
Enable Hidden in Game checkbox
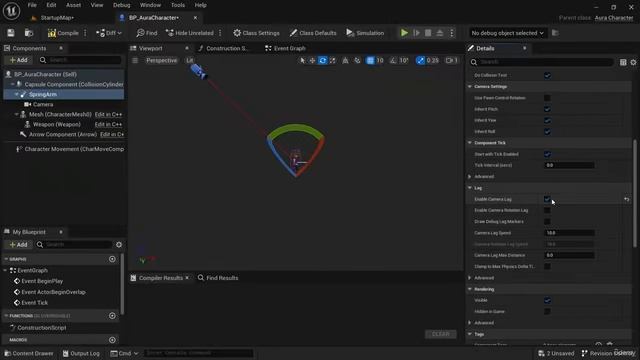click(547, 311)
